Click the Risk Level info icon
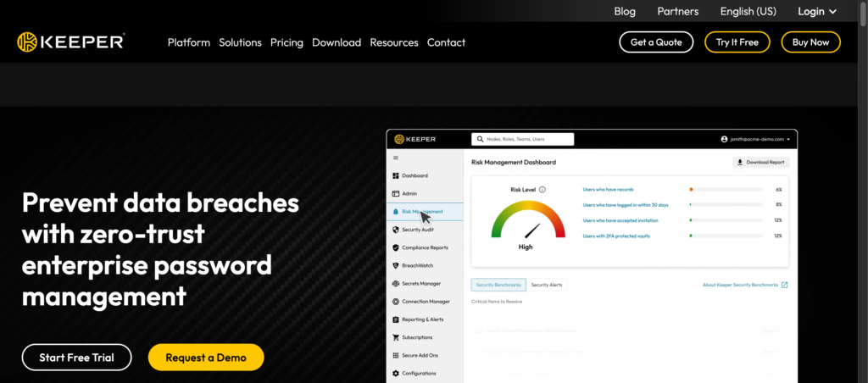 point(542,189)
